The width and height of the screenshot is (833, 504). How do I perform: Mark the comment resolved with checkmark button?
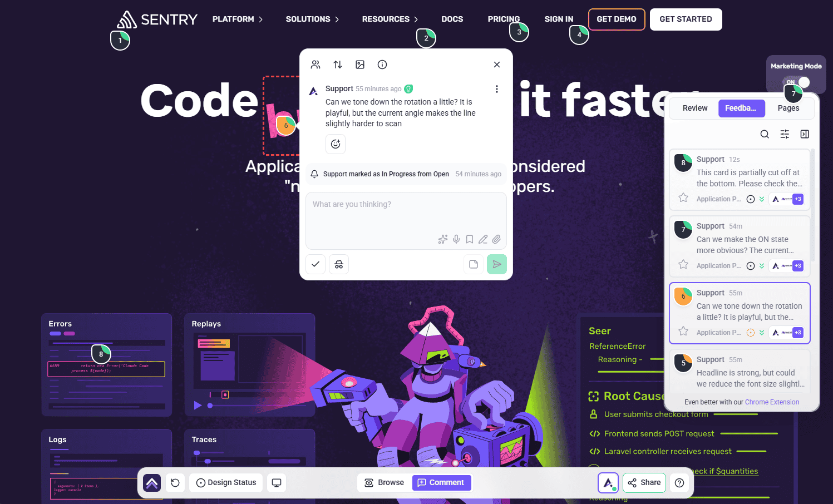point(316,264)
